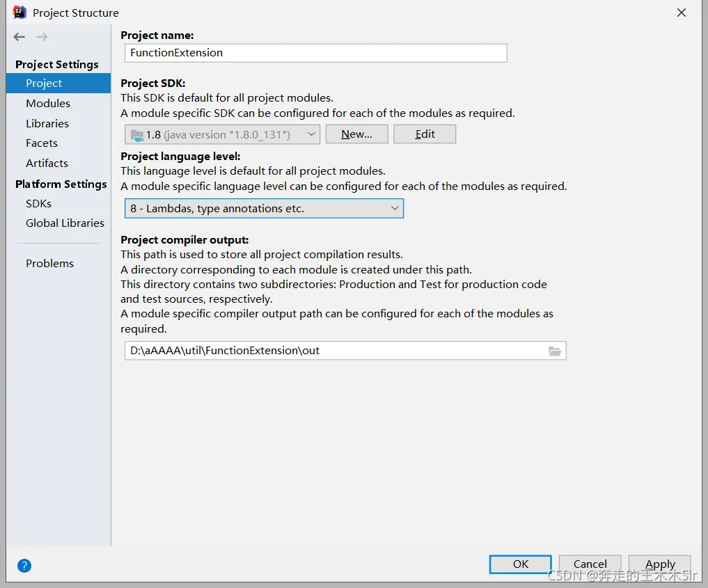Click the Platform Settings heading
This screenshot has width=708, height=588.
[61, 184]
